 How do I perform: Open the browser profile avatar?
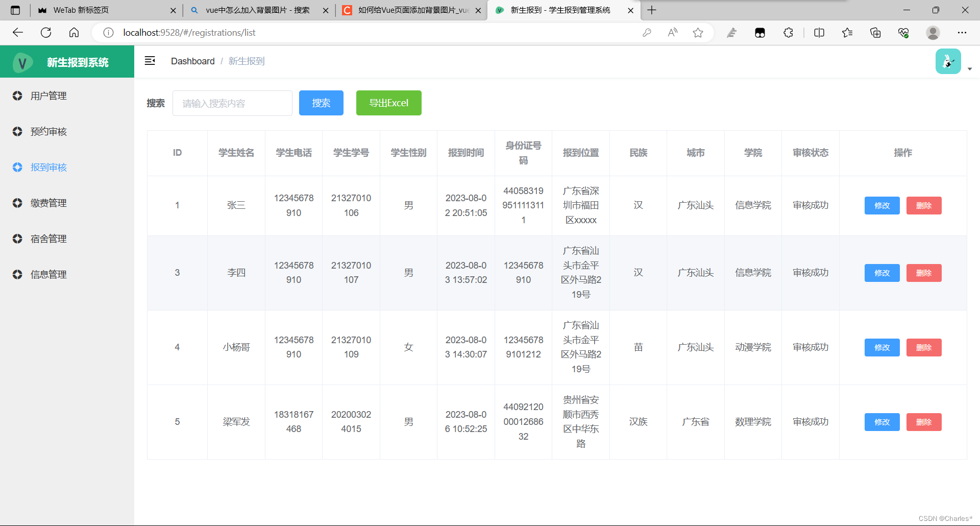[933, 33]
